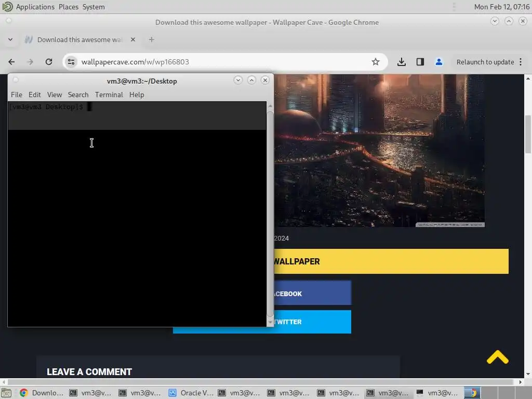Open terminal View menu

coord(54,95)
